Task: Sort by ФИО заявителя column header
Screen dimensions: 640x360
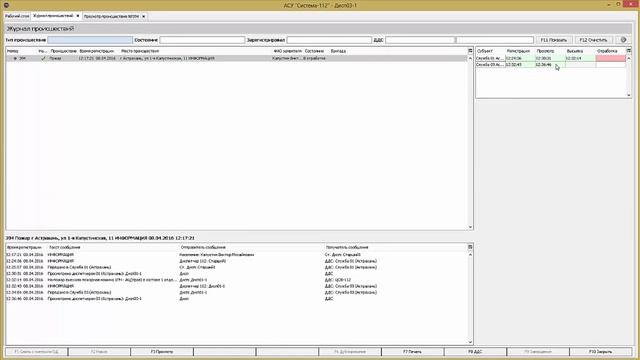Action: click(287, 51)
